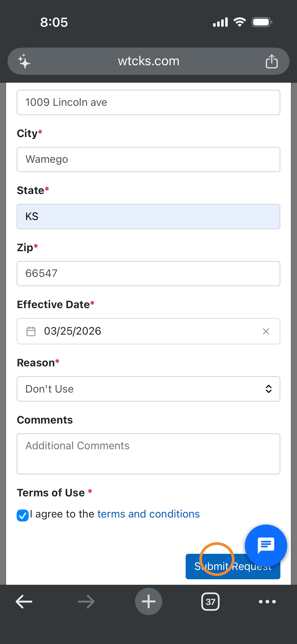This screenshot has height=644, width=297.
Task: Open the tab switcher showing 37 tabs
Action: (210, 602)
